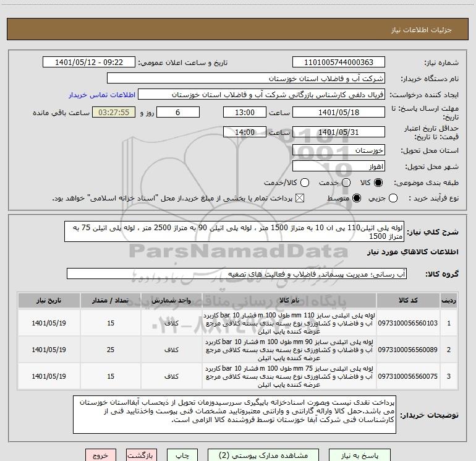476x461 pixels.
Task: Click the buyer notes text area
Action: [234, 415]
